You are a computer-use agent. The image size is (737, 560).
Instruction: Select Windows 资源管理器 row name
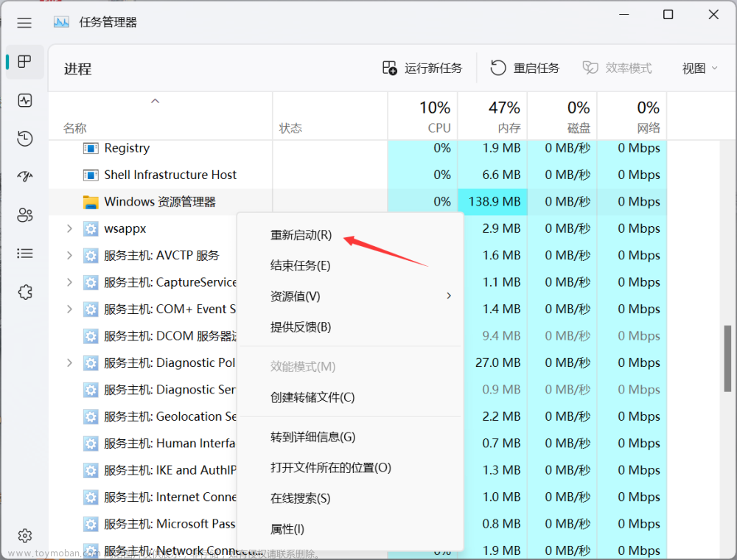tap(160, 202)
